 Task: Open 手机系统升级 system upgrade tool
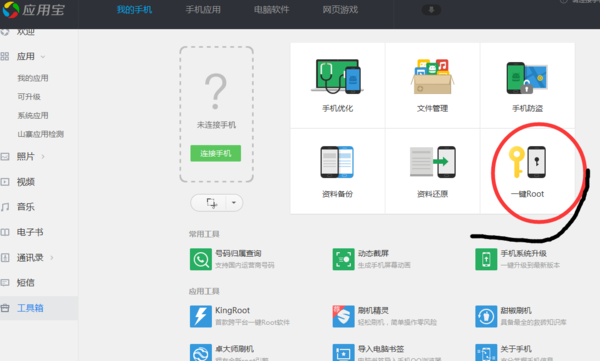pyautogui.click(x=518, y=259)
